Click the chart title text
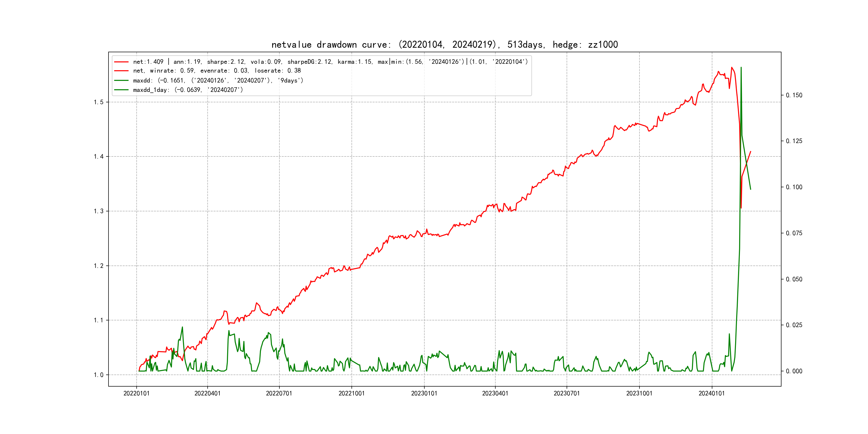Screen dimensions: 868x434 (x=444, y=44)
